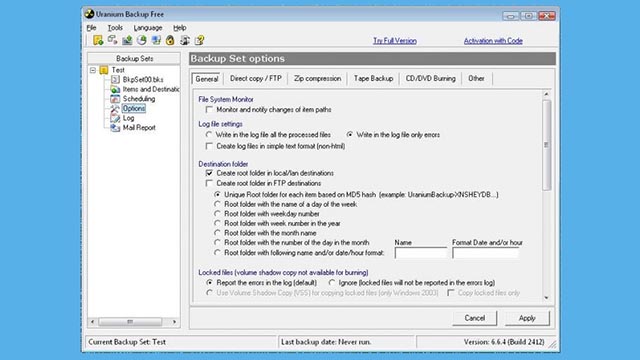The width and height of the screenshot is (640, 360).
Task: Click the options panel scroll down arrow
Action: (x=547, y=298)
